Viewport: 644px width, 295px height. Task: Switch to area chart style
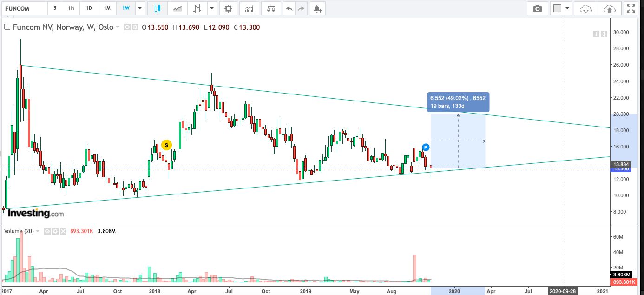[x=177, y=8]
